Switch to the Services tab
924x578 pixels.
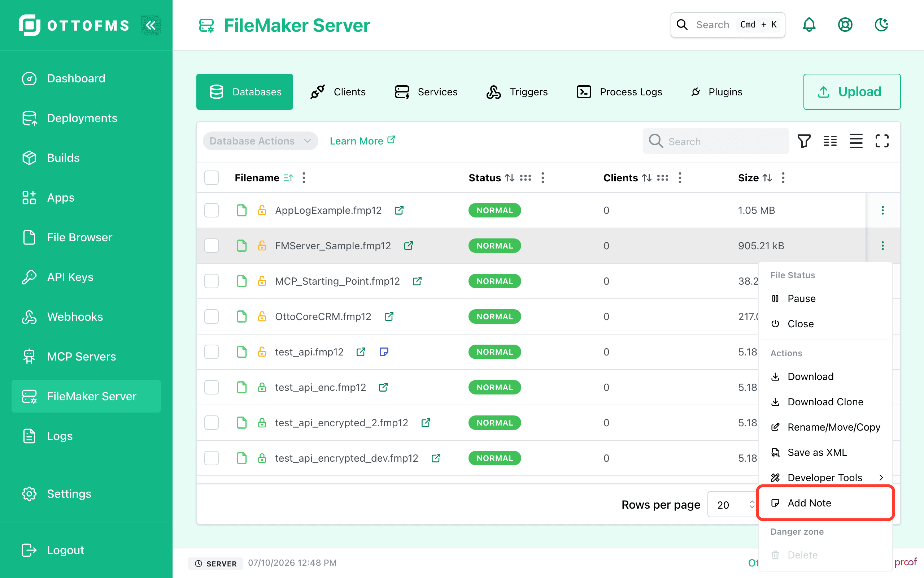[426, 92]
